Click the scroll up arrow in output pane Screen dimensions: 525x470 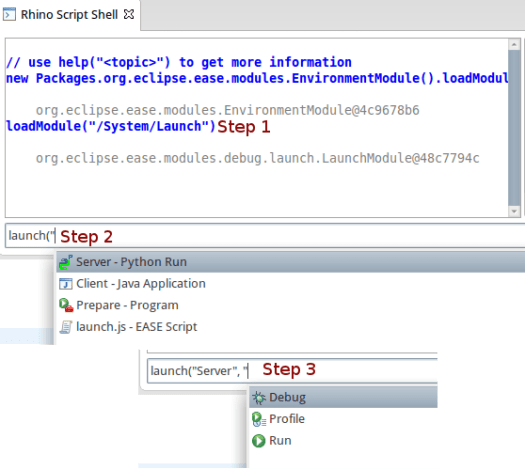coord(514,45)
